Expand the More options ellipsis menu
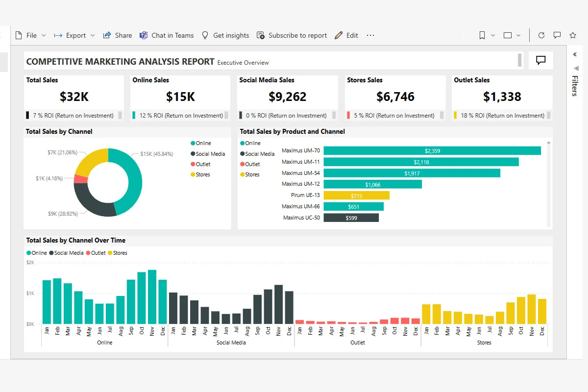 coord(370,35)
